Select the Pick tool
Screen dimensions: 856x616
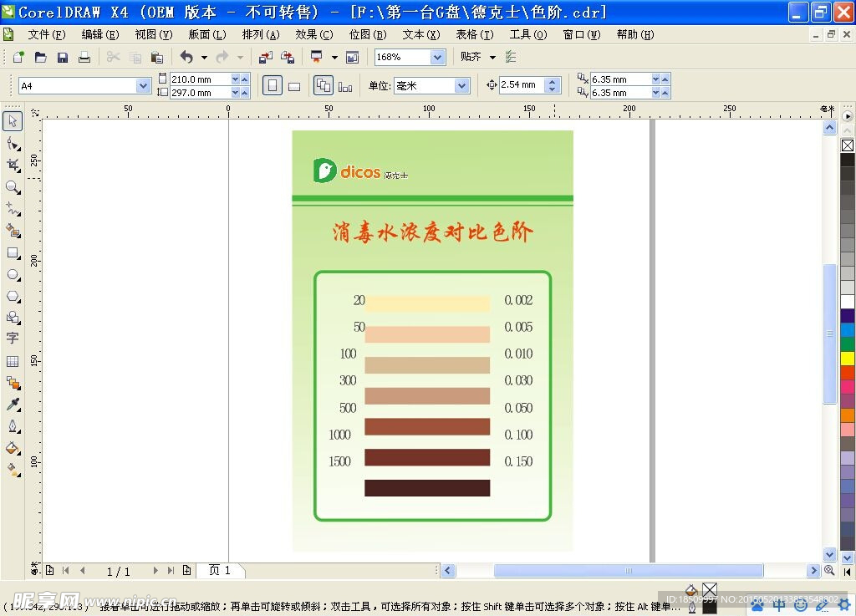point(13,120)
